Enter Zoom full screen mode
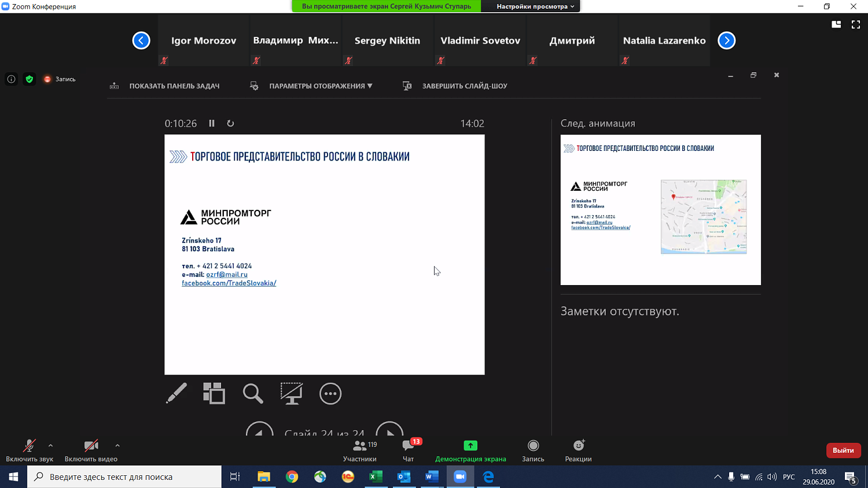868x488 pixels. click(x=856, y=24)
